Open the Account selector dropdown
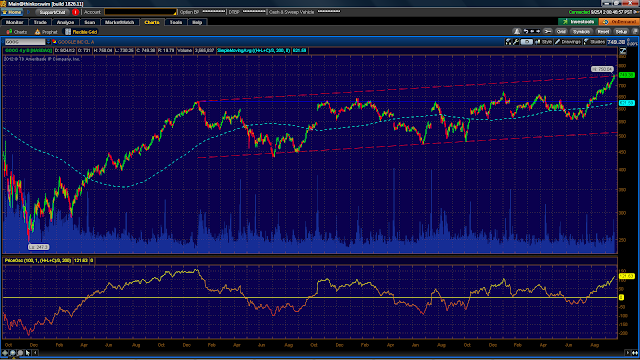Viewport: 640px width, 360px height. pyautogui.click(x=140, y=12)
